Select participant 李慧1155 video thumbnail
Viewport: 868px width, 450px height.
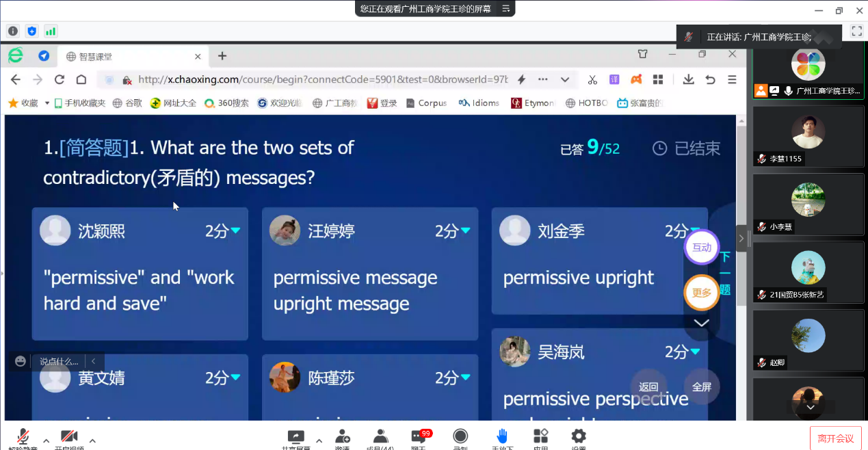click(808, 137)
